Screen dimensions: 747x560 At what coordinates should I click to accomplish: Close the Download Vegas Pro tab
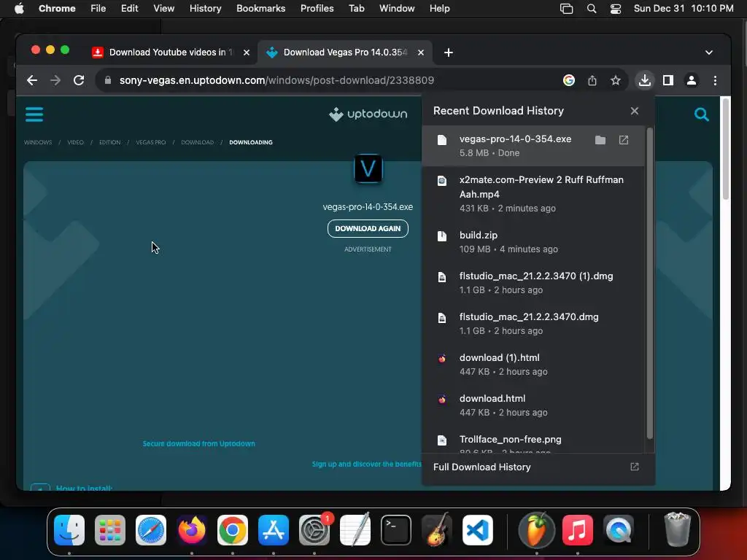click(421, 52)
